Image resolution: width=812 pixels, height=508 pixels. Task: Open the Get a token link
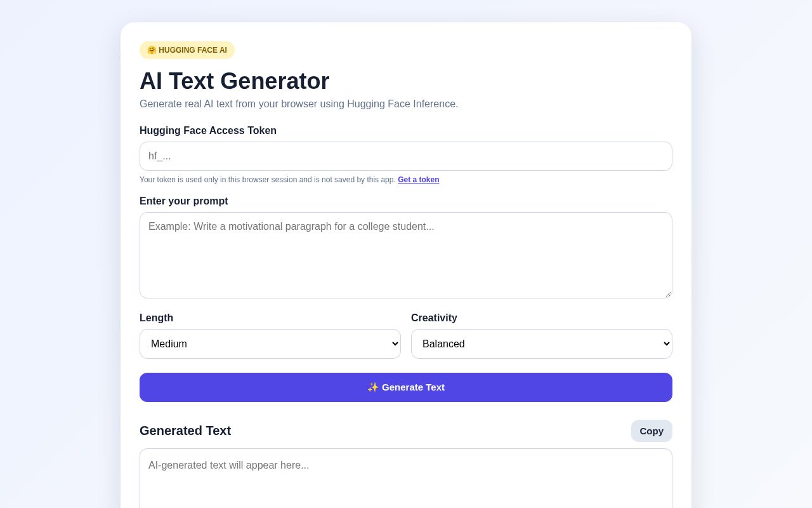pos(419,180)
